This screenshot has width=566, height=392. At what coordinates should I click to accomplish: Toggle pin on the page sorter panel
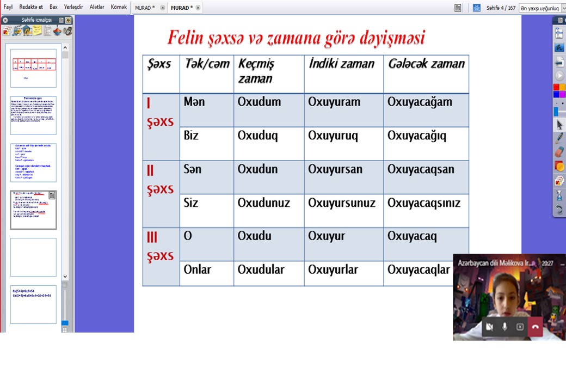point(68,20)
